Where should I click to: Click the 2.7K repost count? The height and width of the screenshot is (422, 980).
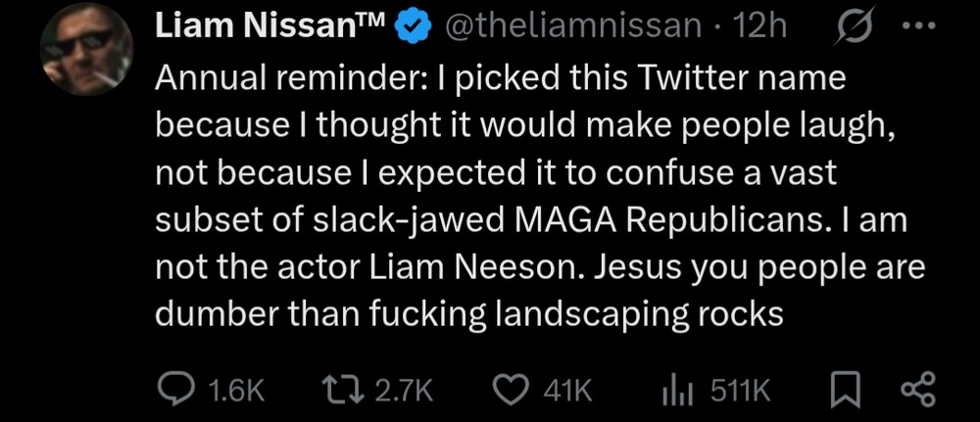click(404, 391)
